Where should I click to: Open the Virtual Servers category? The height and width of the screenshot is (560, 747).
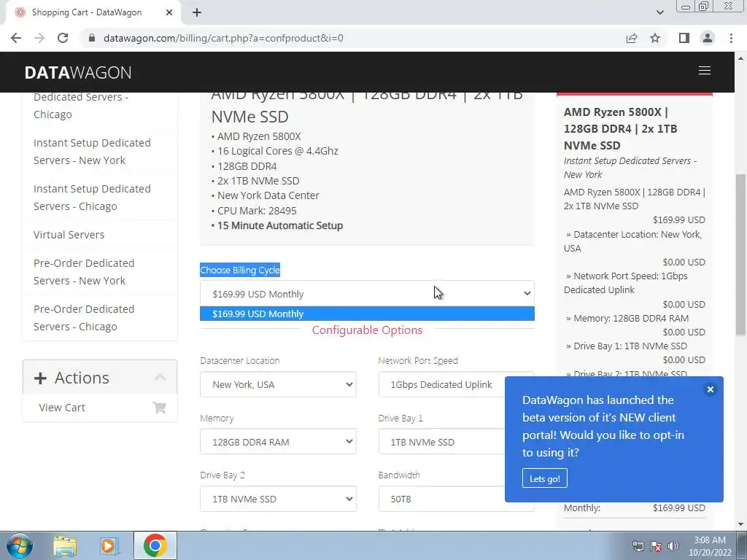tap(69, 235)
